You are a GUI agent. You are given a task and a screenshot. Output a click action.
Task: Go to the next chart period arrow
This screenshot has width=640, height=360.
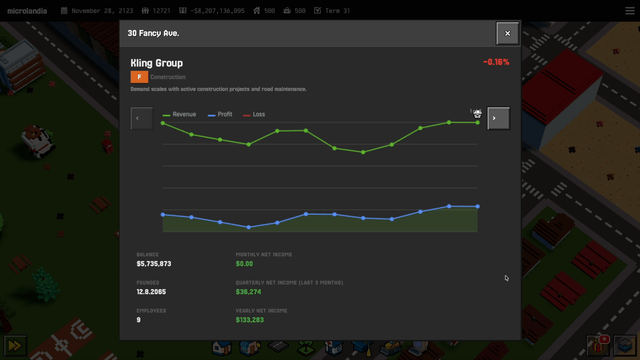498,118
